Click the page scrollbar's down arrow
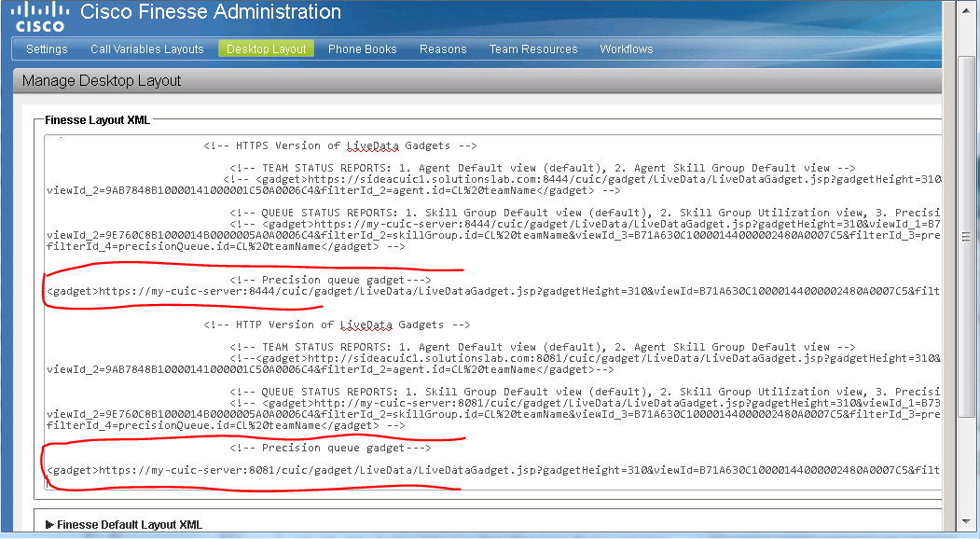Image resolution: width=980 pixels, height=539 pixels. tap(966, 521)
